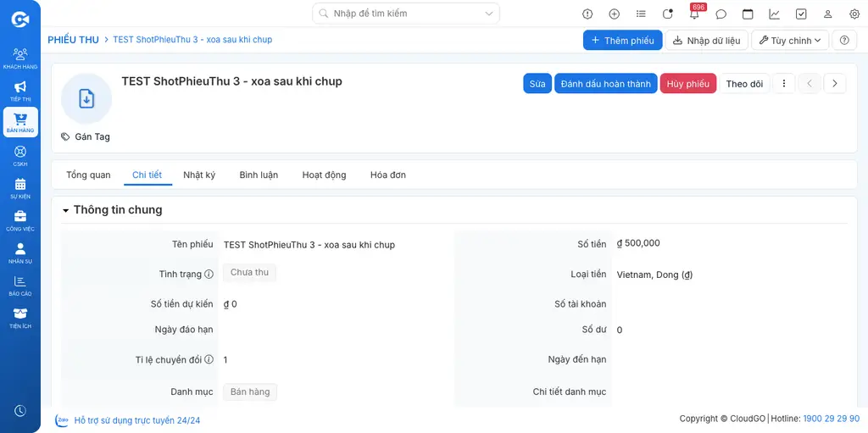Click the Loại tiền value Vietnam, Dong

tap(655, 275)
